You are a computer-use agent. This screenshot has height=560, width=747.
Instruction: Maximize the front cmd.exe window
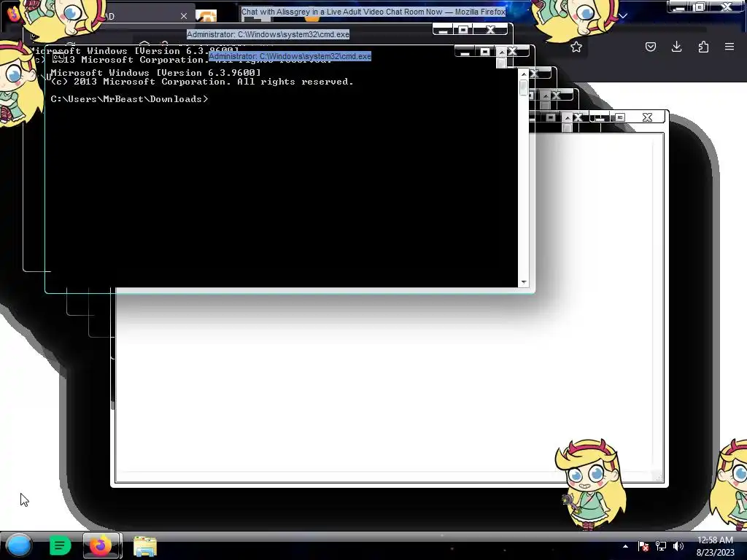pyautogui.click(x=484, y=52)
